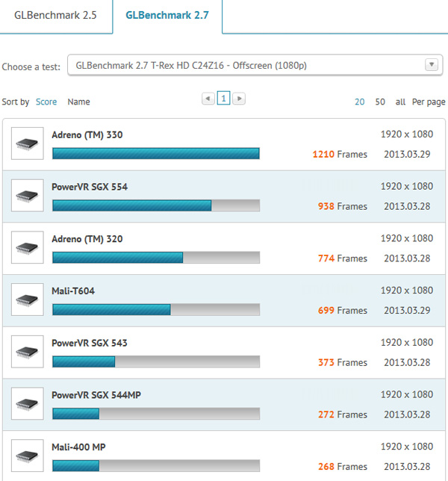Click the 774 Frames score
This screenshot has height=481, width=448.
click(343, 258)
